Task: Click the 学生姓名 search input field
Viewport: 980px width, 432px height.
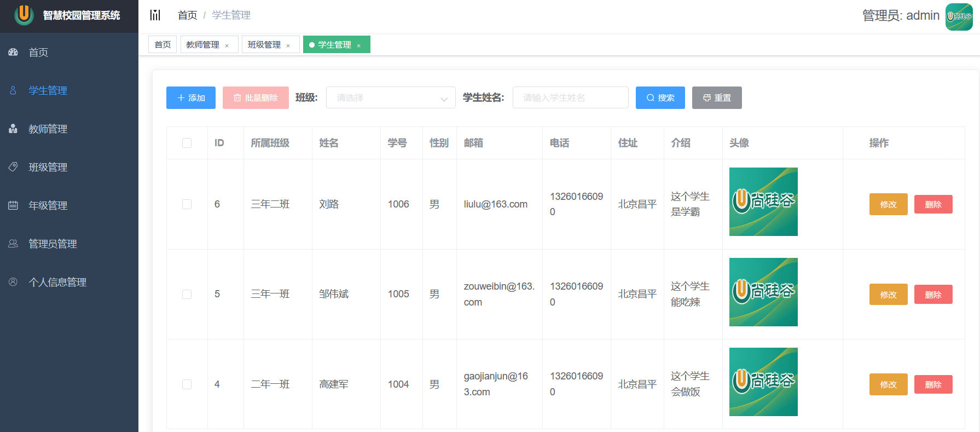Action: tap(571, 97)
